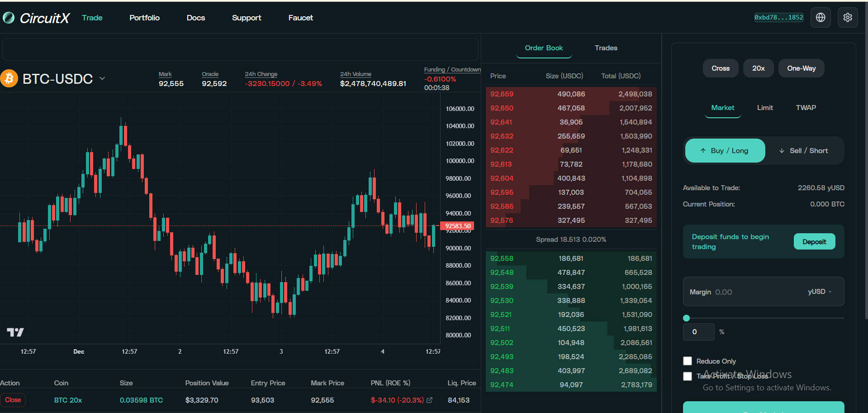868x413 pixels.
Task: Open the settings gear icon
Action: [x=848, y=17]
